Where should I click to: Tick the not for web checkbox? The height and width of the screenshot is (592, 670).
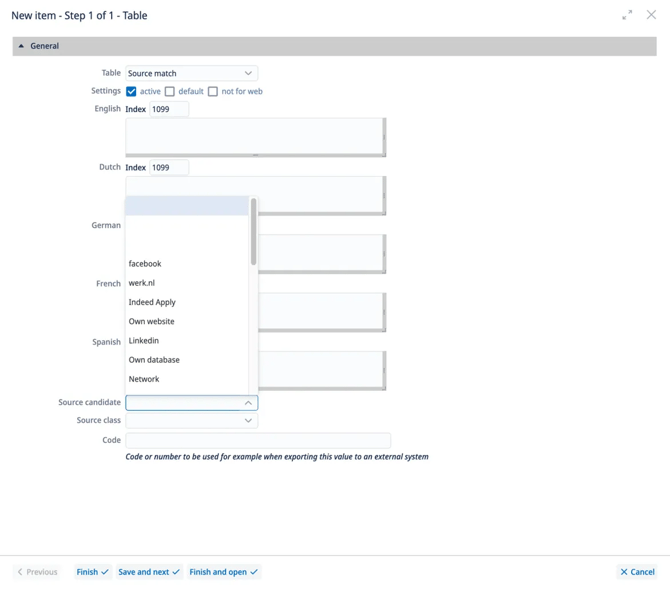click(213, 91)
